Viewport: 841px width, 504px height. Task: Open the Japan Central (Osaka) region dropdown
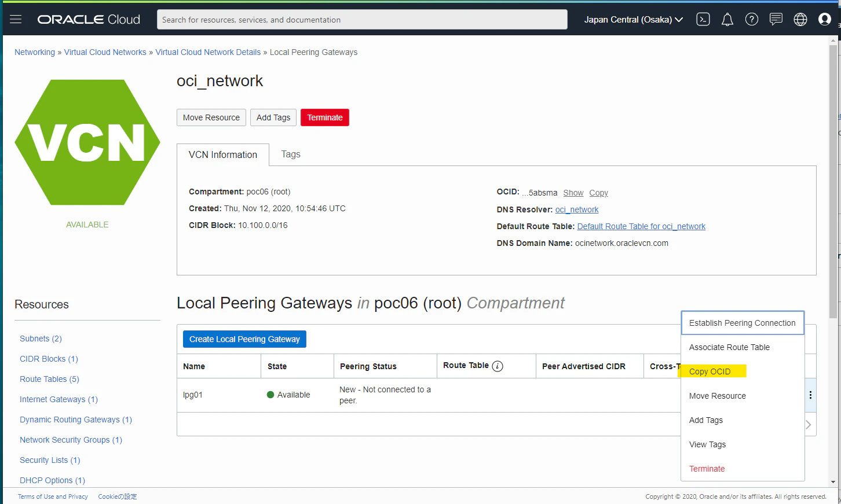(x=633, y=20)
